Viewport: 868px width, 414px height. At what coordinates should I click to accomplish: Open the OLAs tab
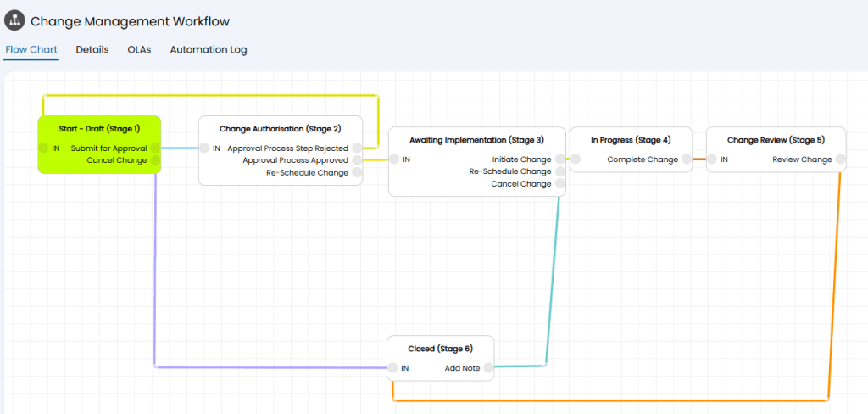pos(139,49)
